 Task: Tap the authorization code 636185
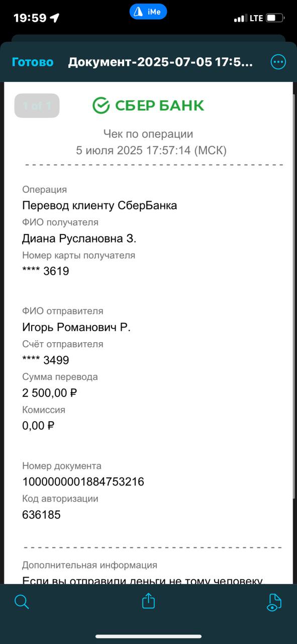[x=41, y=515]
